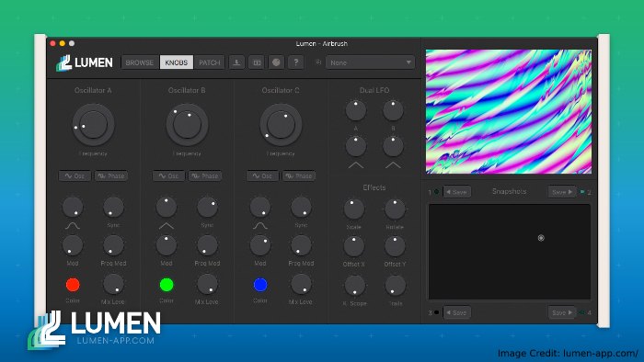Click Oscillator B green color swatch
Screen dimensions: 644x362
(167, 285)
